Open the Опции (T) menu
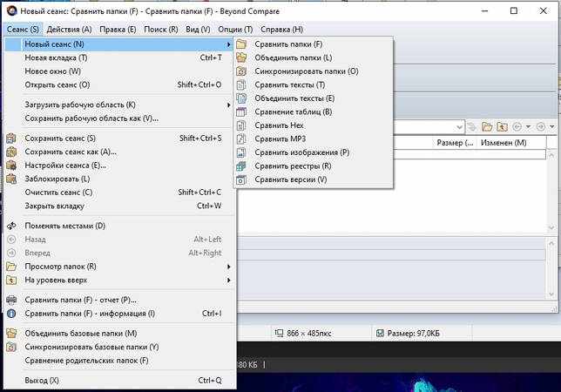Viewport: 561px width, 392px height. pos(235,30)
